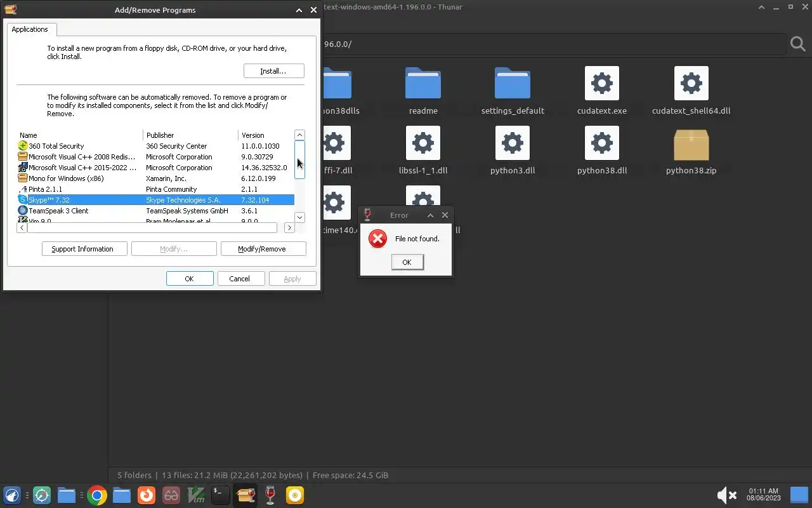
Task: Select the Skype™ 7.32 entry
Action: coord(155,200)
